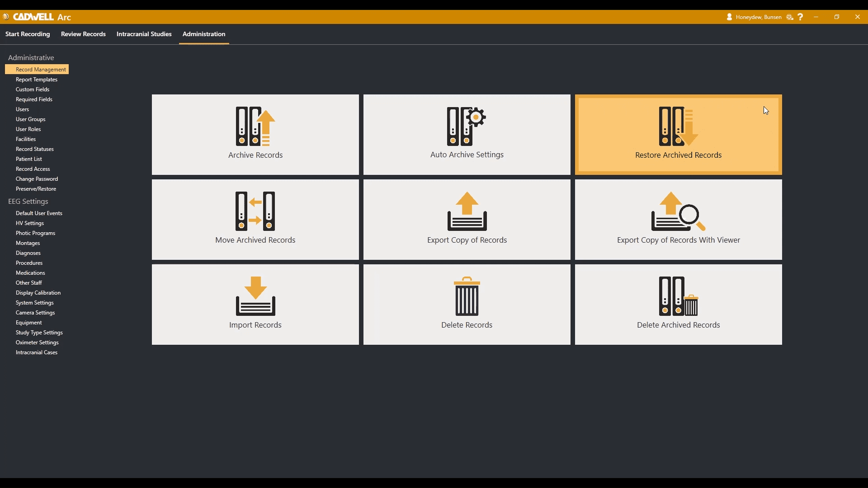
Task: Open the Import Records tool
Action: (x=255, y=304)
